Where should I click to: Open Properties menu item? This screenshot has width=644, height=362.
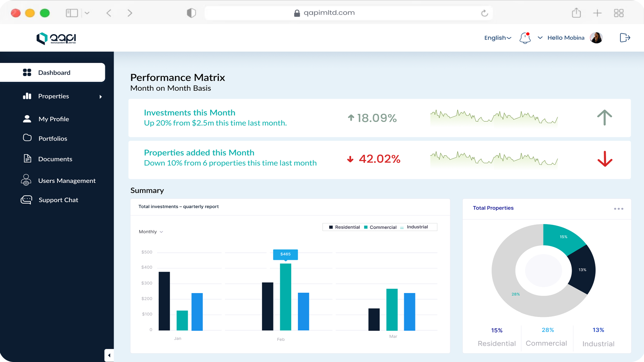54,96
